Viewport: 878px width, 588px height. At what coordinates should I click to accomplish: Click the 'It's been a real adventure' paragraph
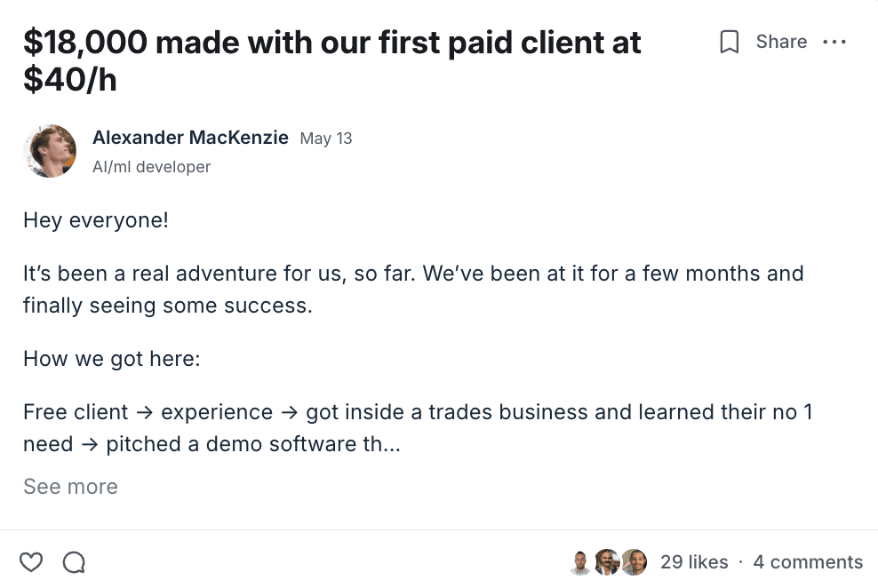413,289
